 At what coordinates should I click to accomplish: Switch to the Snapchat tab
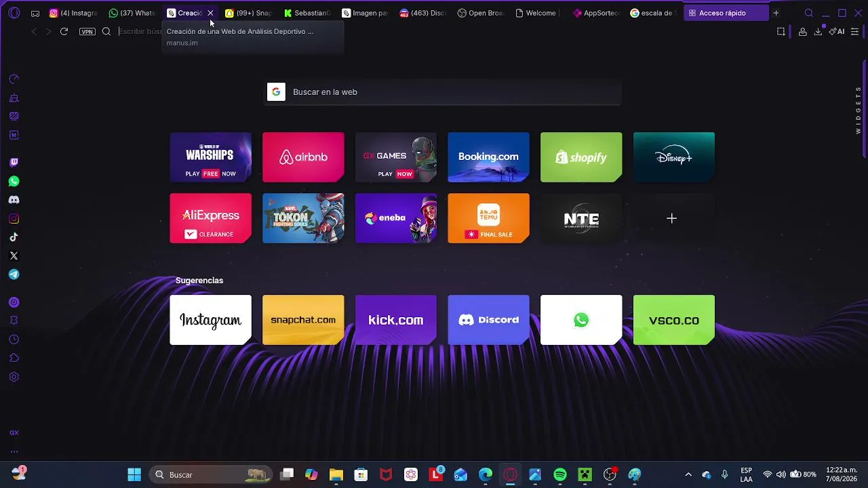click(x=248, y=13)
